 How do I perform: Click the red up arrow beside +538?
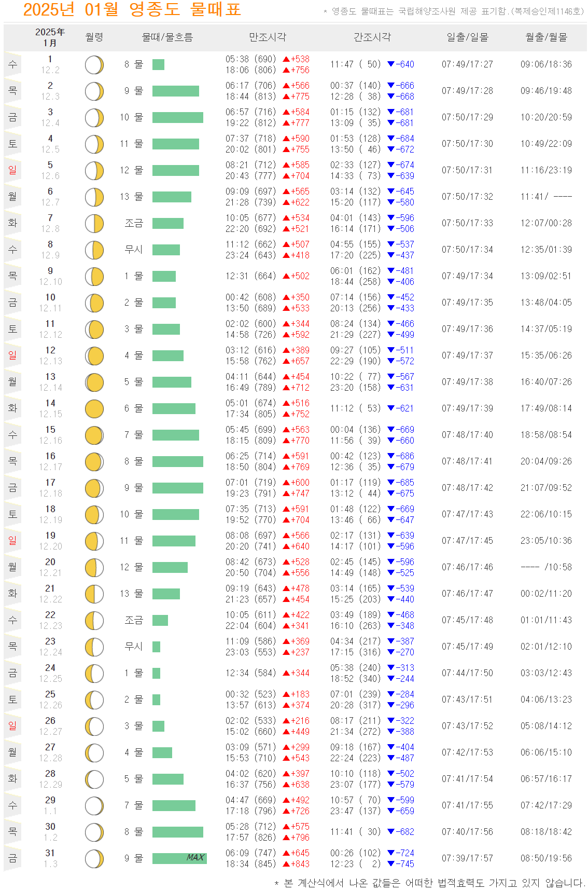[x=286, y=59]
